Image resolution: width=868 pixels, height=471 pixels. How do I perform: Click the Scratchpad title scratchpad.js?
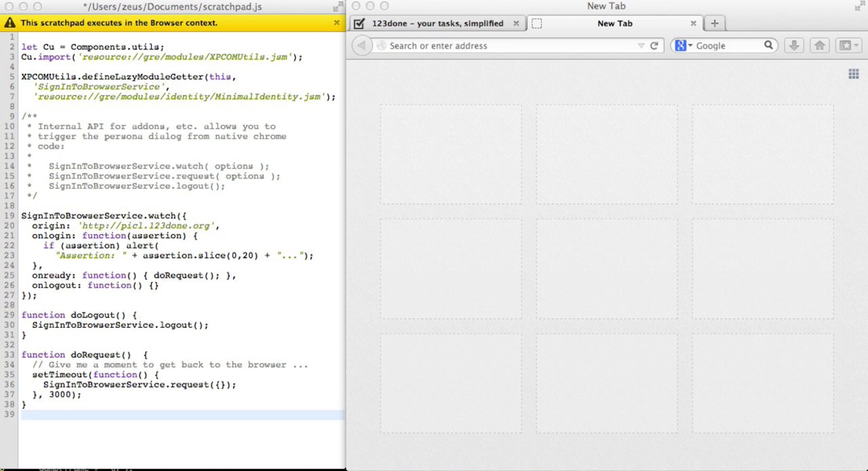[x=172, y=7]
